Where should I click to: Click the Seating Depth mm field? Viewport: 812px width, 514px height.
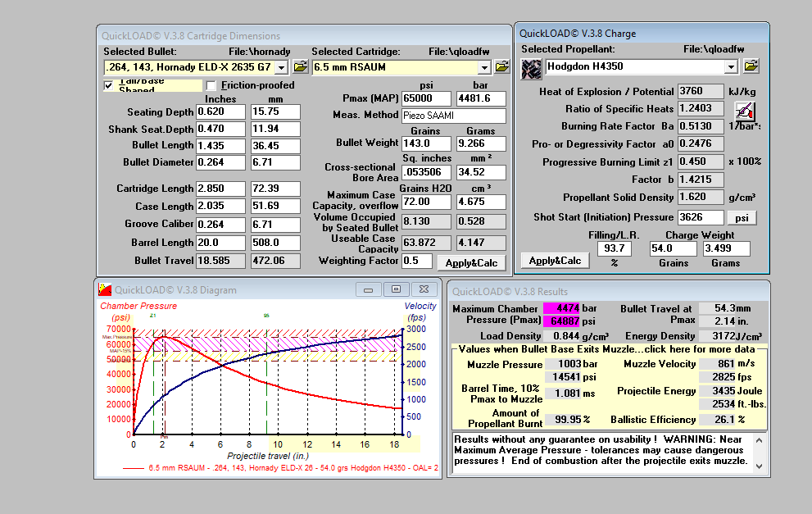pos(275,112)
